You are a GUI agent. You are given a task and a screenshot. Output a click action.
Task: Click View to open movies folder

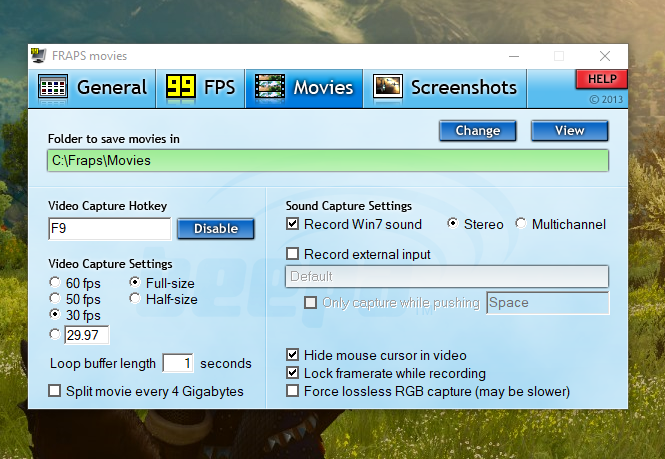570,131
